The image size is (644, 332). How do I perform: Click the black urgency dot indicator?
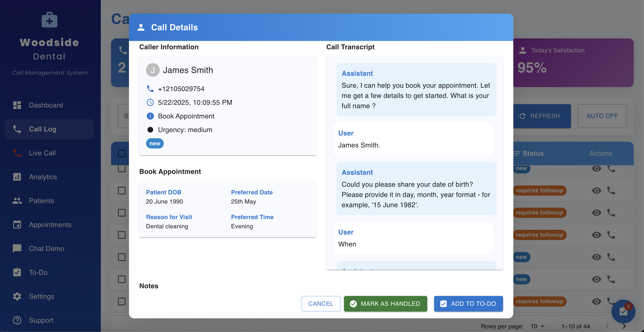[x=150, y=130]
